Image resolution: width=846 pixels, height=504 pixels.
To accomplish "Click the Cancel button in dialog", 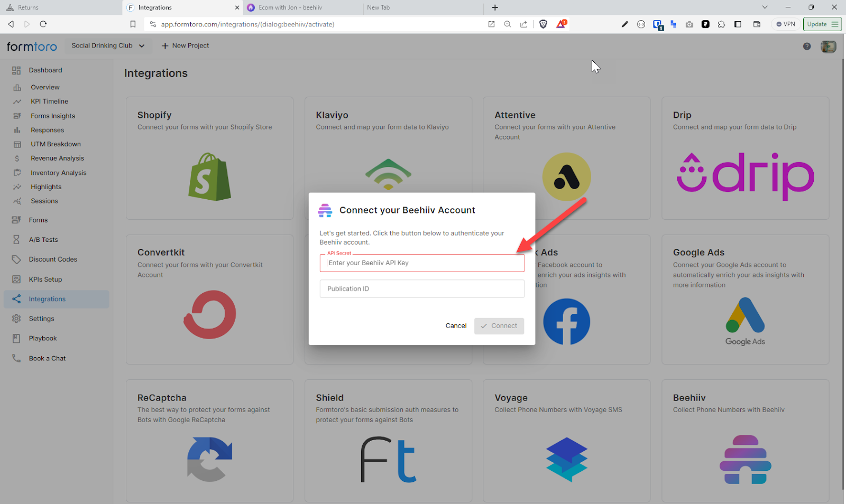I will 456,326.
